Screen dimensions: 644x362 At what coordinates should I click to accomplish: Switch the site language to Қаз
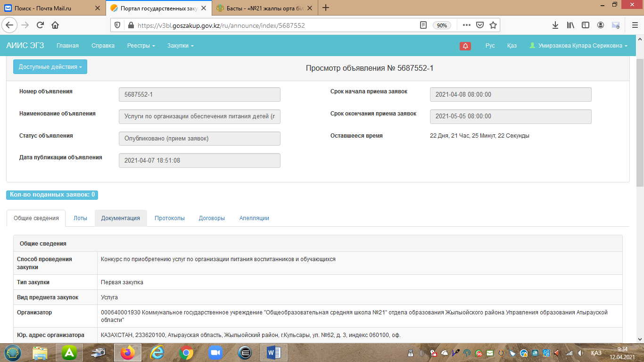(x=512, y=46)
